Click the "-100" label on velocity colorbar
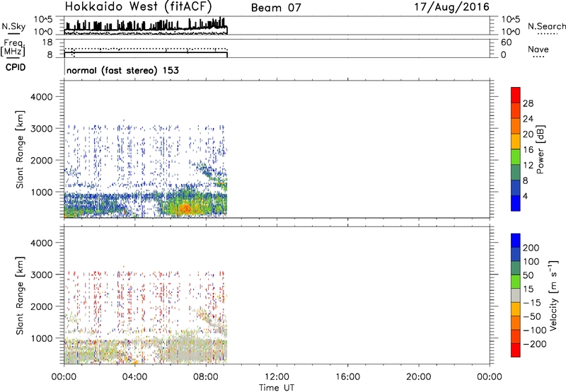Viewport: 566px width, 392px height. click(x=534, y=330)
